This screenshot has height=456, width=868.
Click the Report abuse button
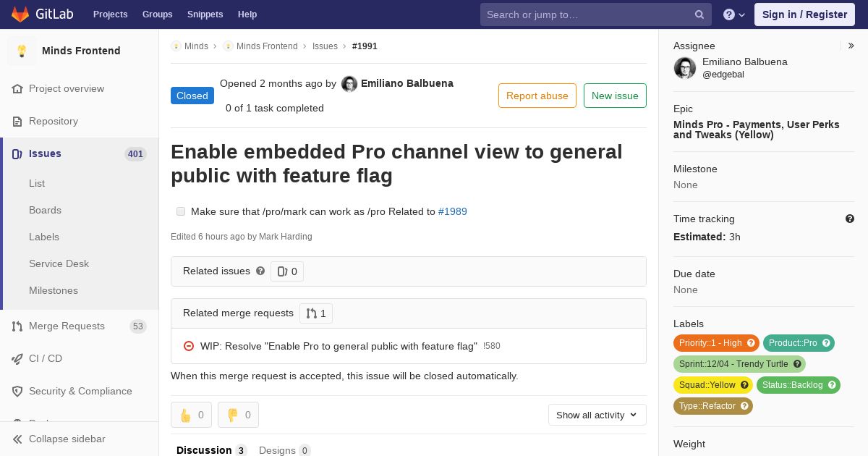click(537, 96)
